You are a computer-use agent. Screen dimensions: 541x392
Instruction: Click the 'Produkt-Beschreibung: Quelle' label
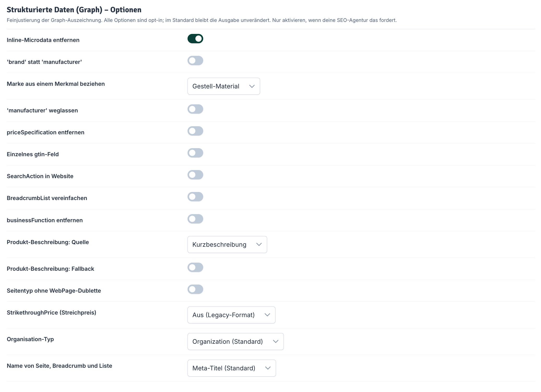(48, 242)
